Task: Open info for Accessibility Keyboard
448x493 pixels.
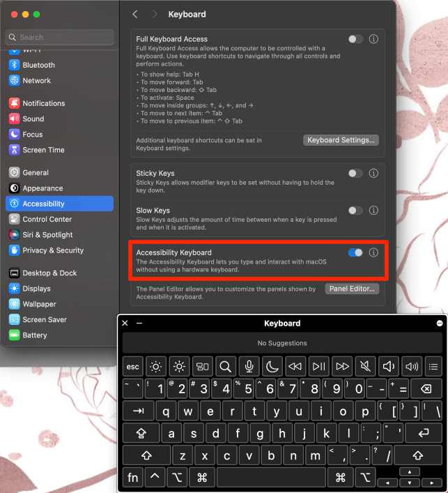Action: point(373,252)
